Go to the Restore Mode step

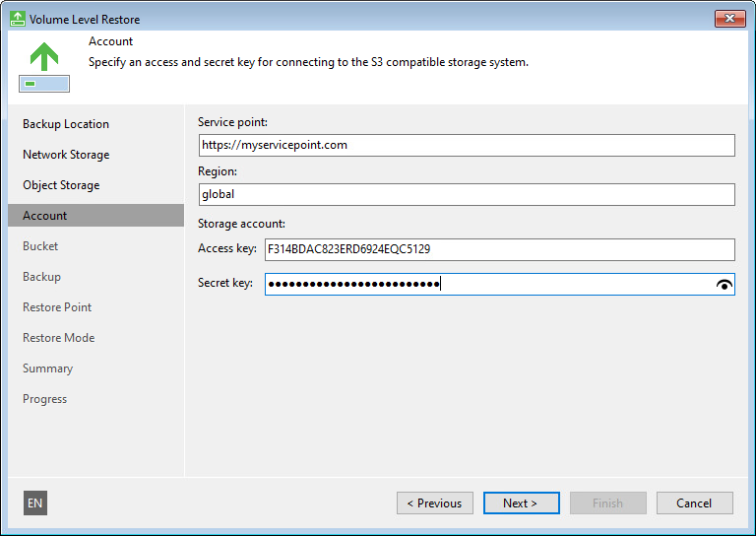click(59, 338)
